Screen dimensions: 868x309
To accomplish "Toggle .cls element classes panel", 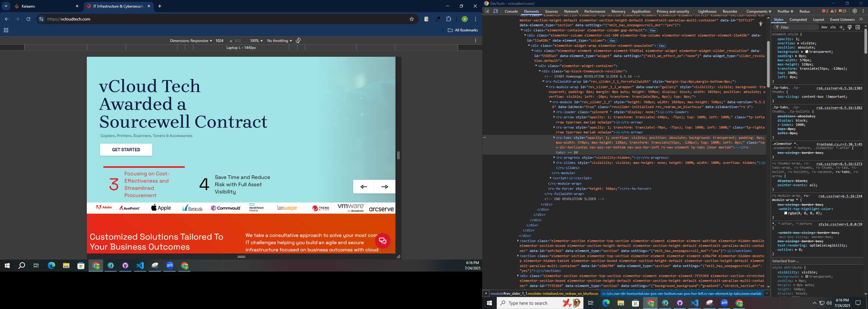I will pyautogui.click(x=833, y=27).
